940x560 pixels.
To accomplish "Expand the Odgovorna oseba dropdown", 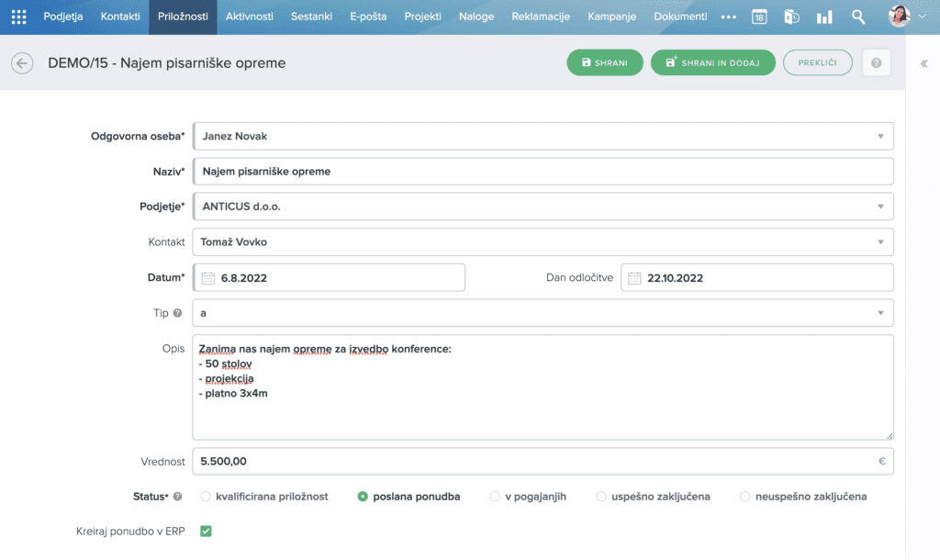I will tap(880, 137).
